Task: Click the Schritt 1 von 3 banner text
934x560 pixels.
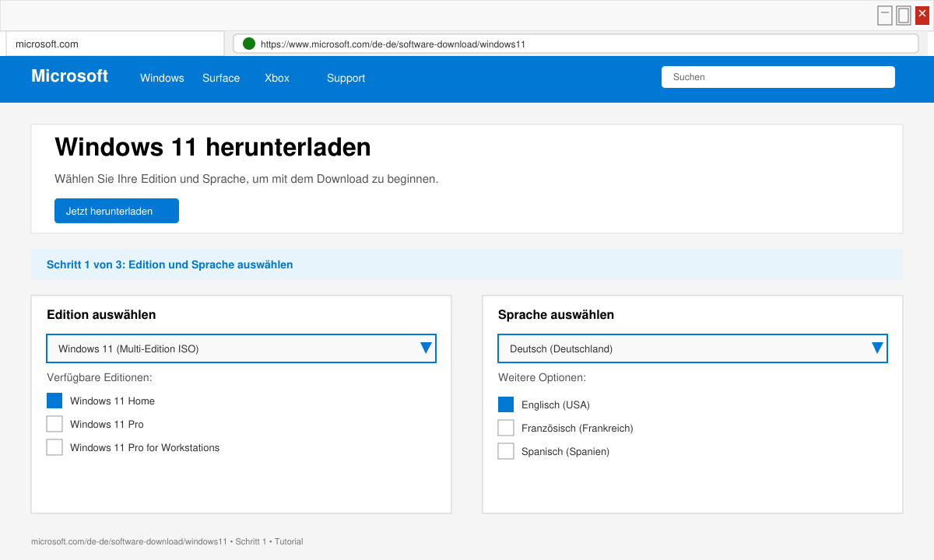Action: point(170,264)
